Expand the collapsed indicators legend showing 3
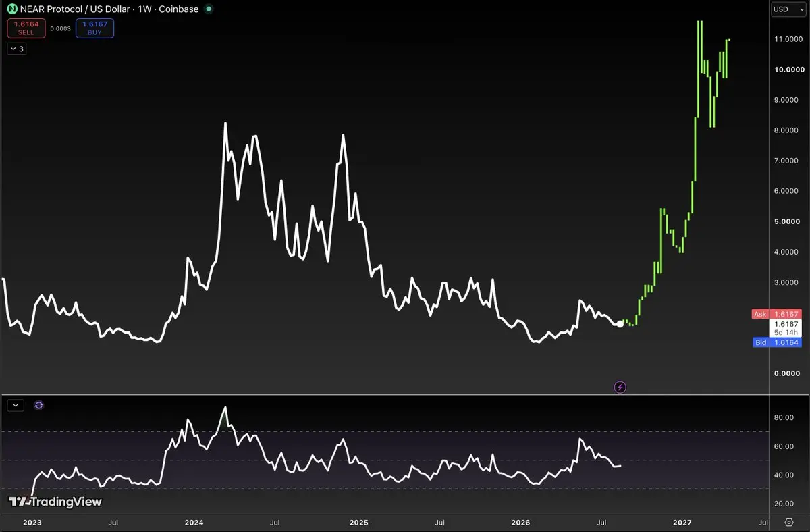This screenshot has height=532, width=810. [16, 49]
